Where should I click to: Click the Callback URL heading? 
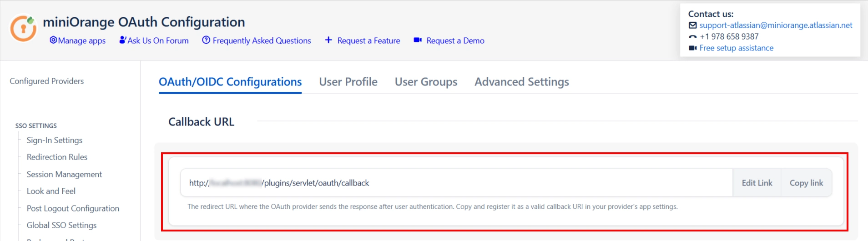(201, 122)
